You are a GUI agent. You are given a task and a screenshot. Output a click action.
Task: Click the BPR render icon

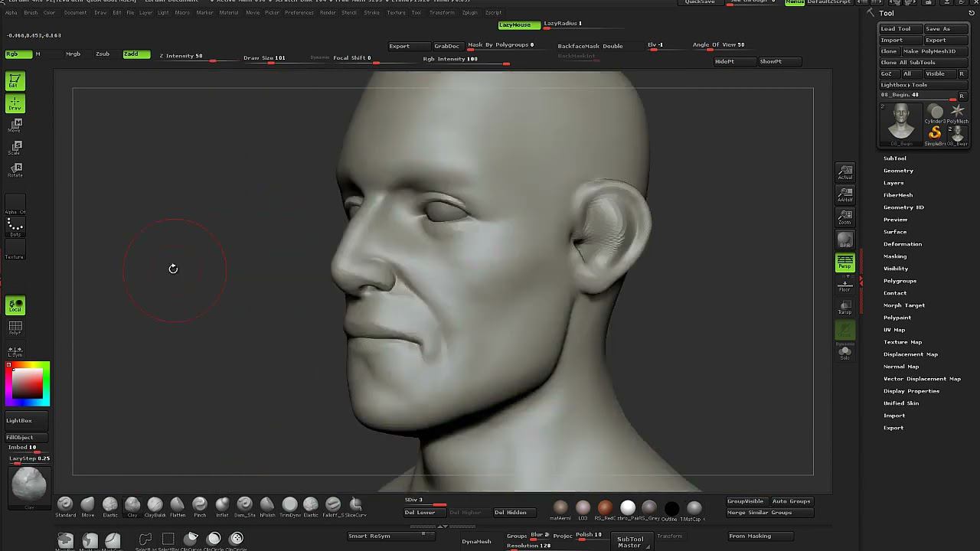click(x=844, y=240)
